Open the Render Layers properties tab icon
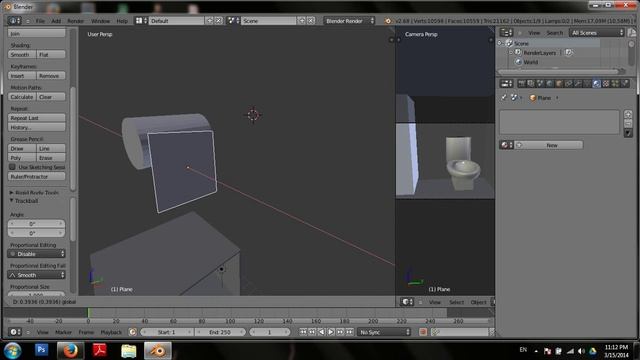Image resolution: width=640 pixels, height=360 pixels. click(531, 84)
